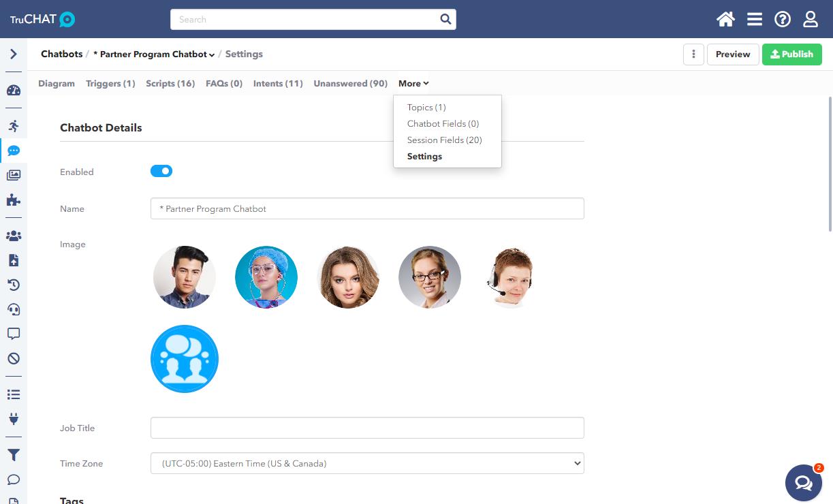
Task: Open the hamburger menu icon
Action: [755, 19]
